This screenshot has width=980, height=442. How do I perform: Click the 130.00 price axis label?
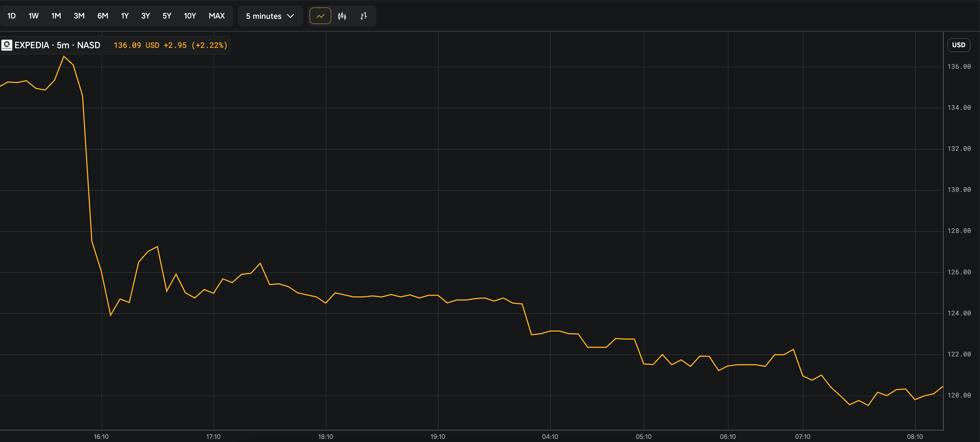[959, 190]
